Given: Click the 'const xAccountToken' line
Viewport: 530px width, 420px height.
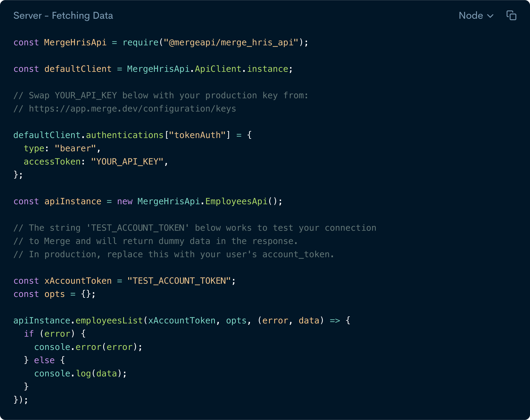Looking at the screenshot, I should (125, 281).
